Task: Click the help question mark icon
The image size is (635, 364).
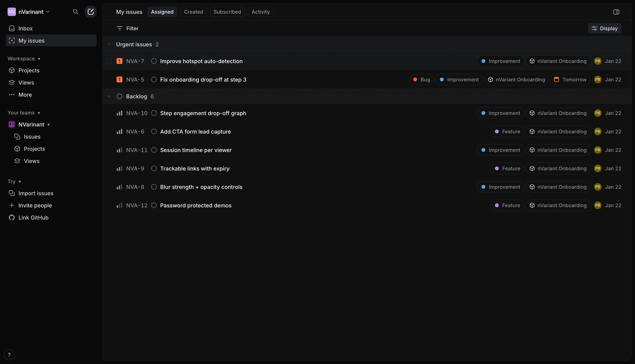Action: tap(9, 355)
